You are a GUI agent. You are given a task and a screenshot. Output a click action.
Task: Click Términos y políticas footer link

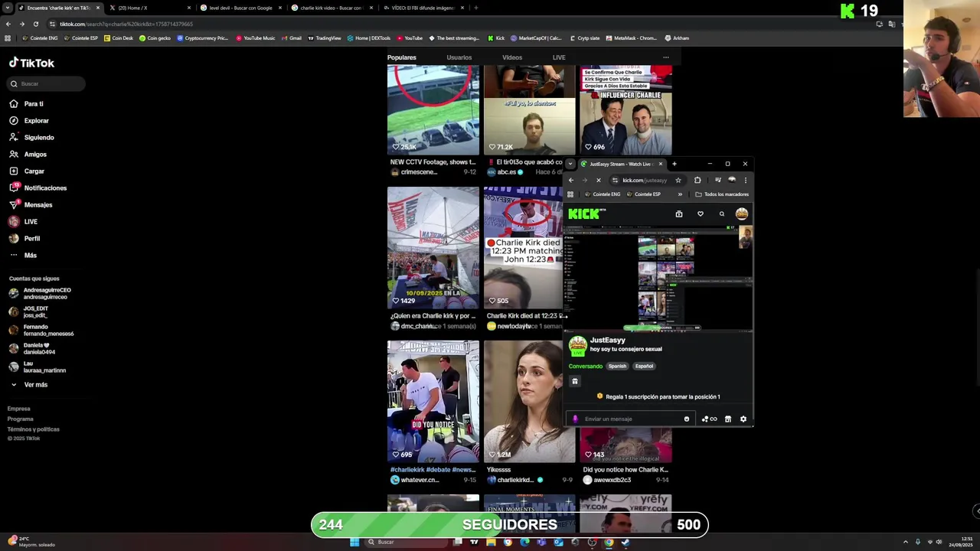pyautogui.click(x=33, y=429)
